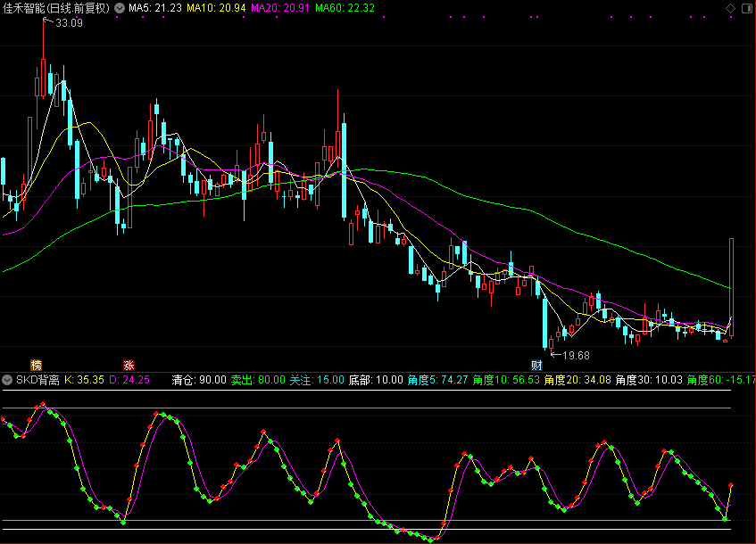The image size is (756, 544).
Task: Click the K: 35.35 value
Action: pyautogui.click(x=85, y=380)
